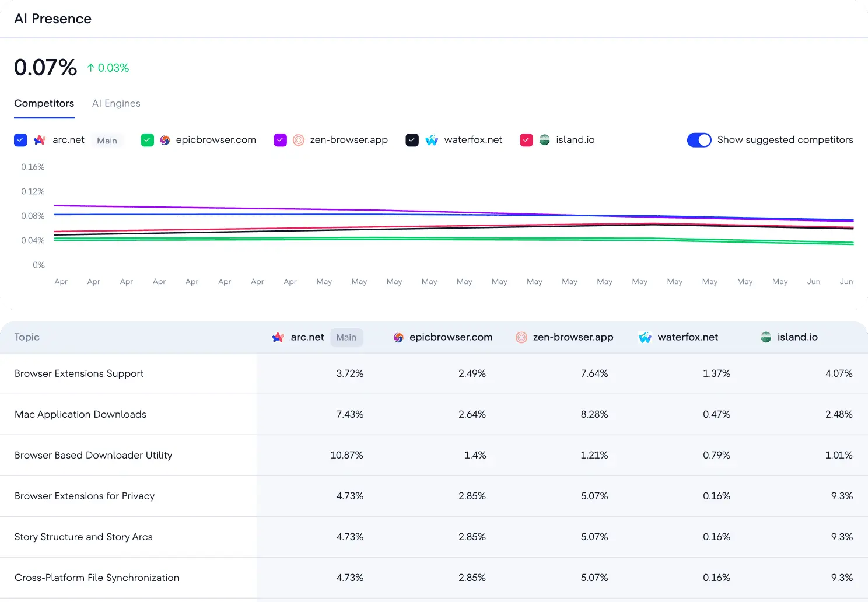This screenshot has width=868, height=602.
Task: Open the Cross-Platform File Synchronization topic
Action: tap(97, 577)
